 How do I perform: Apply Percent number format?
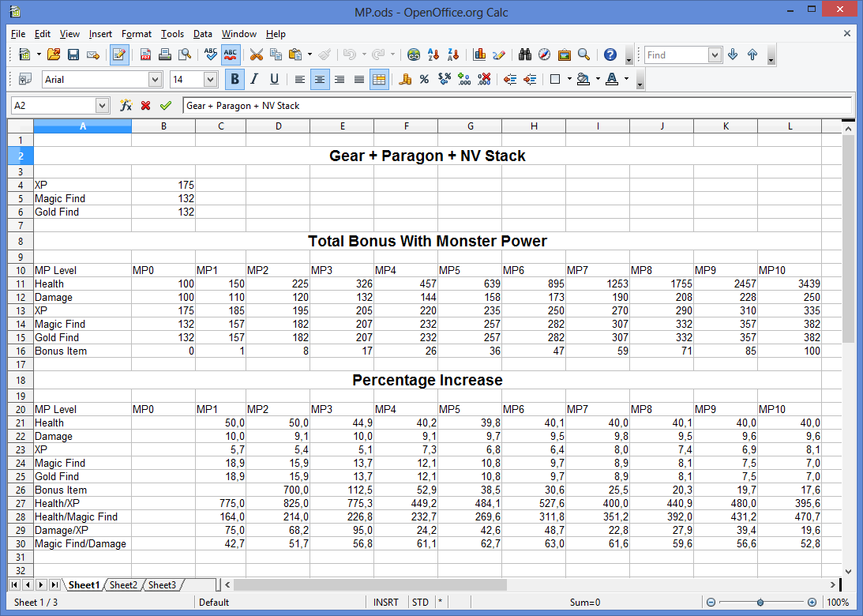tap(424, 79)
